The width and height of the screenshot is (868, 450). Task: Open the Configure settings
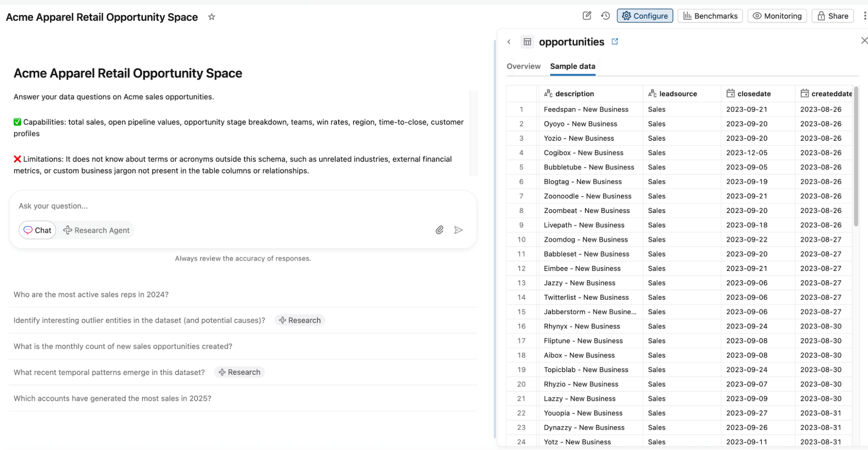645,16
